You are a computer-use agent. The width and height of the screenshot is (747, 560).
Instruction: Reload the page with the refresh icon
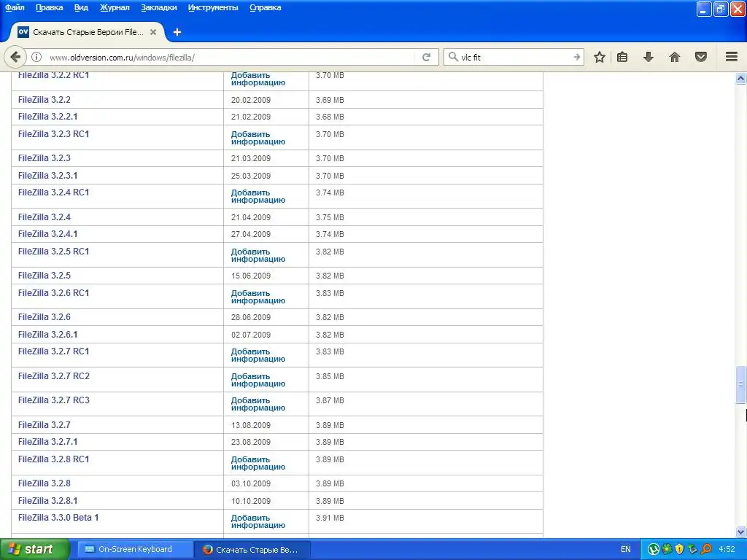[426, 57]
